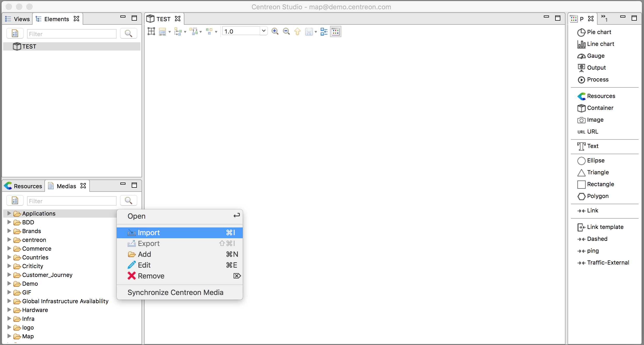
Task: Pick the Container palette element
Action: pos(600,108)
